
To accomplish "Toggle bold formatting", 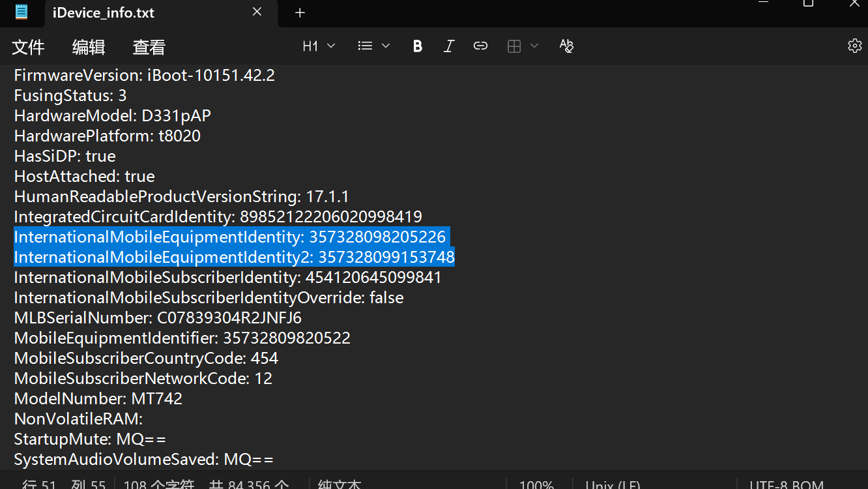I will click(x=418, y=46).
